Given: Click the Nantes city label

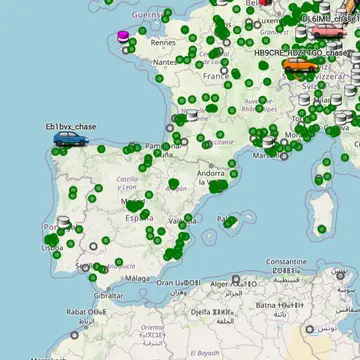Looking at the screenshot, I should [165, 62].
